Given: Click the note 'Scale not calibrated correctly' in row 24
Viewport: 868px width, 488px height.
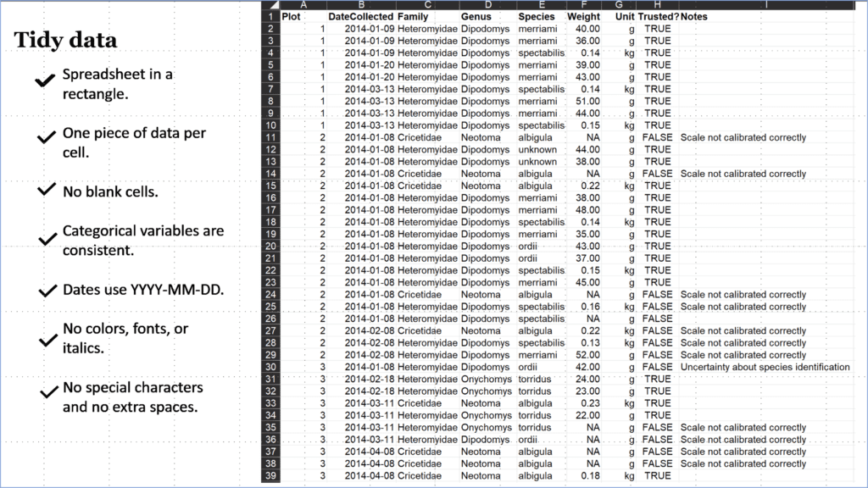Looking at the screenshot, I should (x=746, y=294).
